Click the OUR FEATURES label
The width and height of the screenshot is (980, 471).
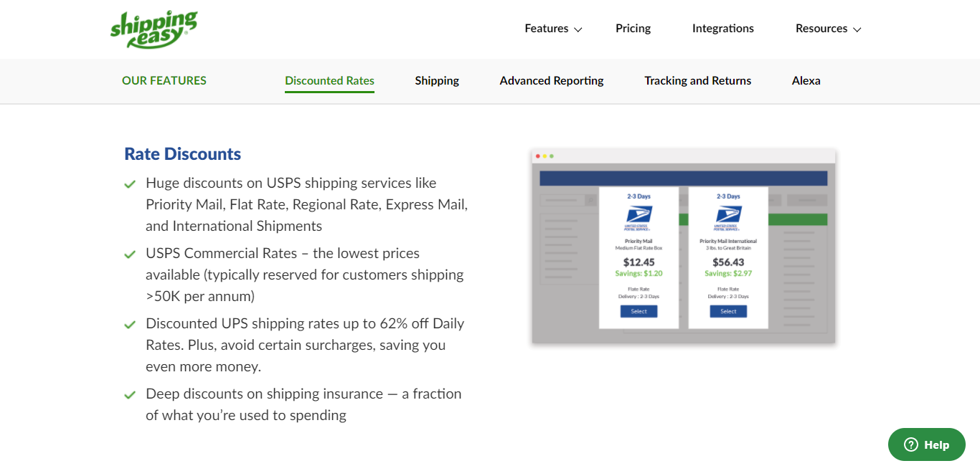[x=164, y=81]
